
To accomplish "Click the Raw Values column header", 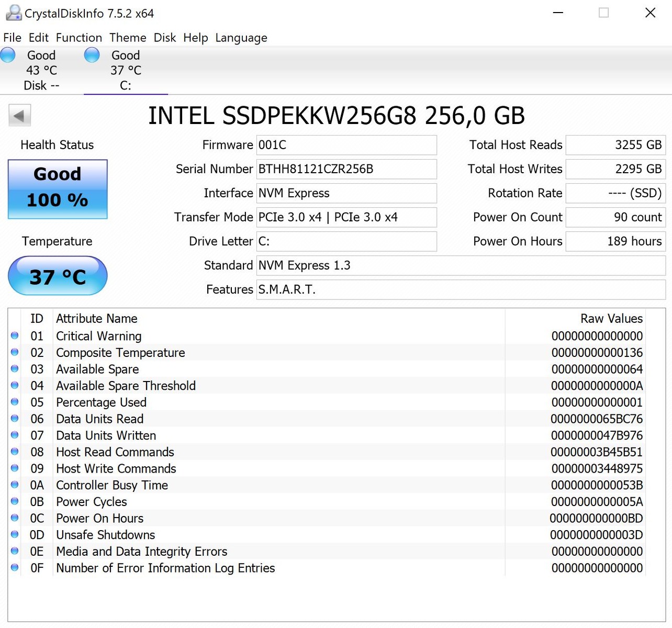I will tap(611, 318).
